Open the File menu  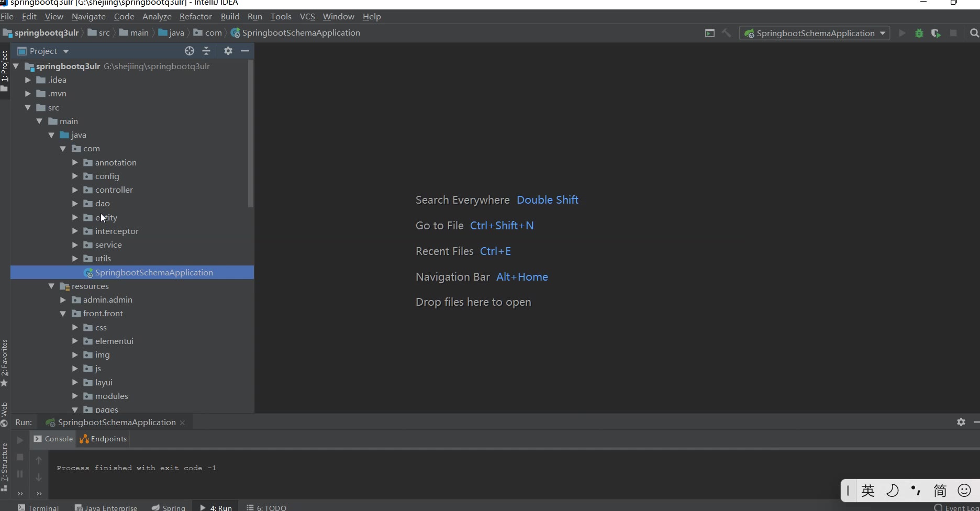click(x=7, y=17)
